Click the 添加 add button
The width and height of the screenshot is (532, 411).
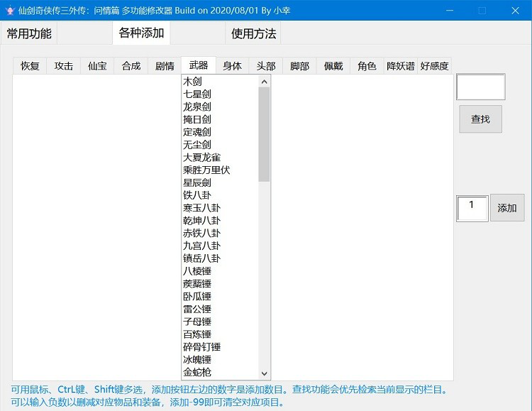click(507, 208)
